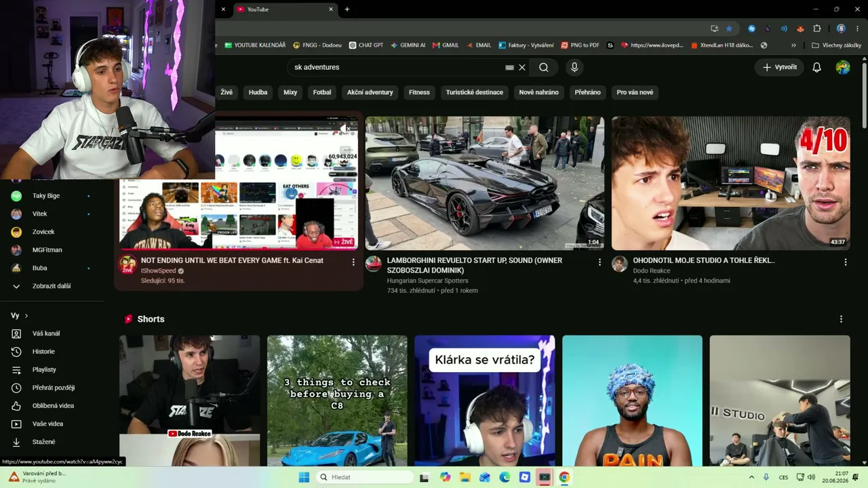The width and height of the screenshot is (868, 488).
Task: Open more options for the Shorts section
Action: click(x=842, y=319)
